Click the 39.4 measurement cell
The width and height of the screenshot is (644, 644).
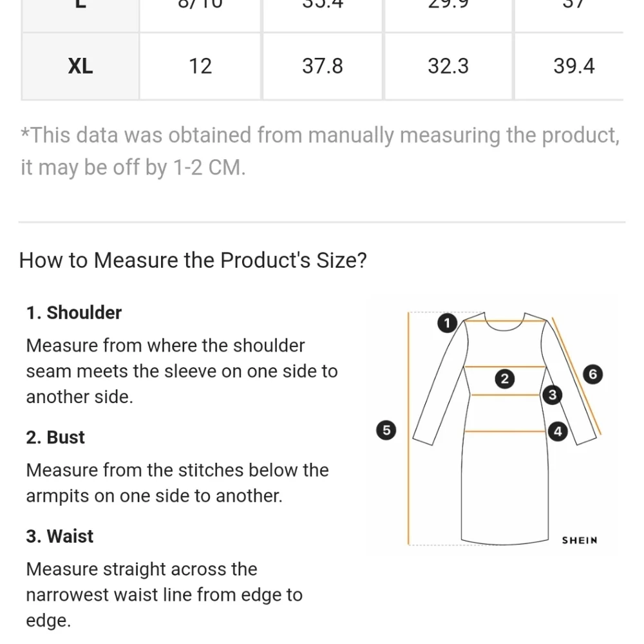point(573,66)
